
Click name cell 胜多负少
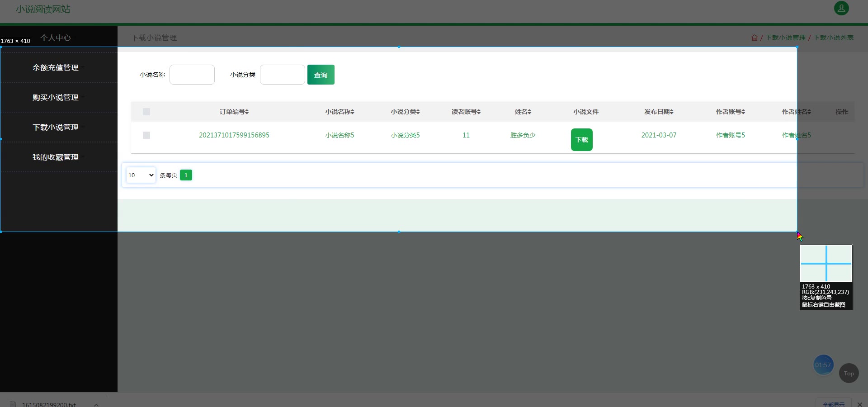[523, 135]
